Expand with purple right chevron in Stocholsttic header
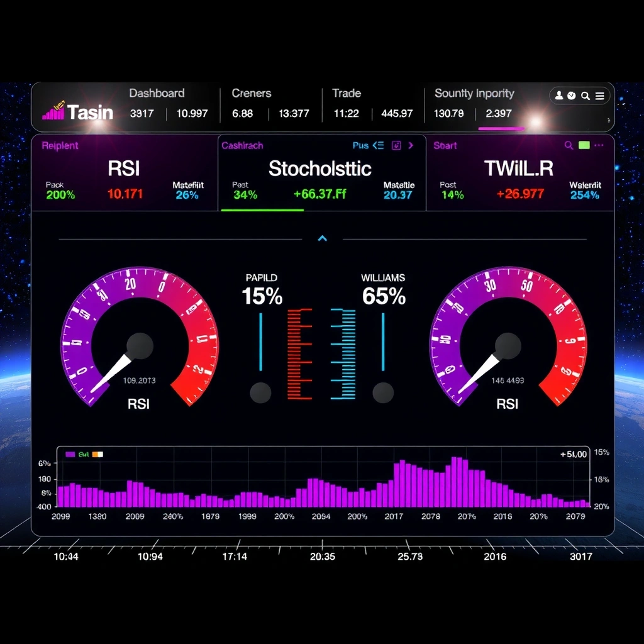This screenshot has height=644, width=644. (411, 145)
